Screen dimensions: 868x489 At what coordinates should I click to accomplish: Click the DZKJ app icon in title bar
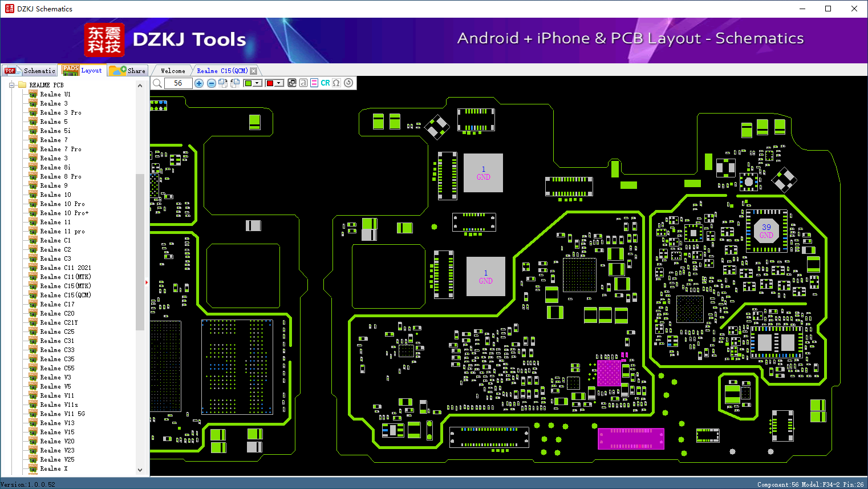tap(9, 9)
